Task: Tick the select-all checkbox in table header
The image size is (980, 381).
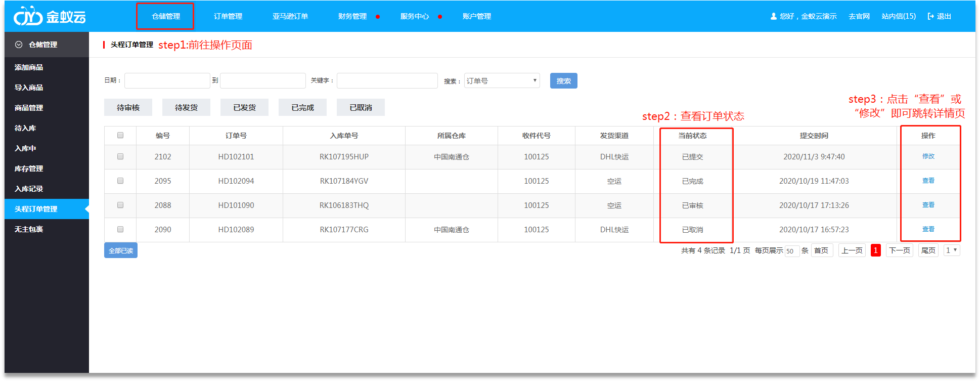Action: 120,135
